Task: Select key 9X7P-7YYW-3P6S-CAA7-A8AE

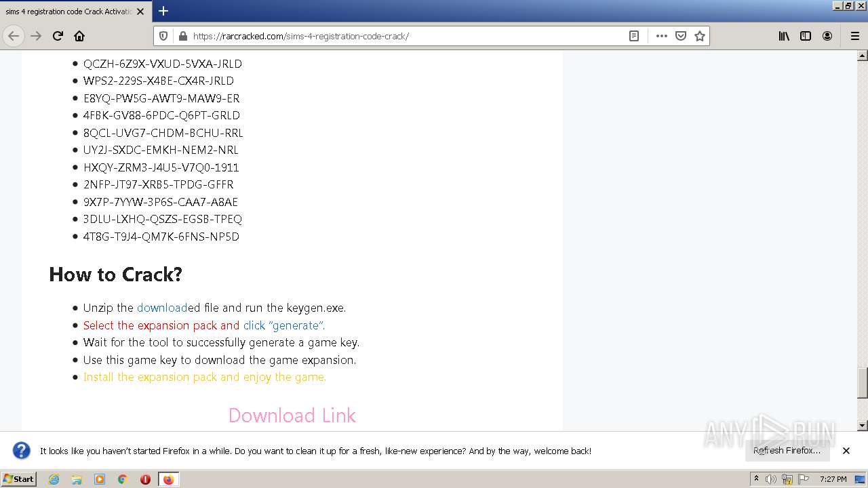Action: [161, 202]
